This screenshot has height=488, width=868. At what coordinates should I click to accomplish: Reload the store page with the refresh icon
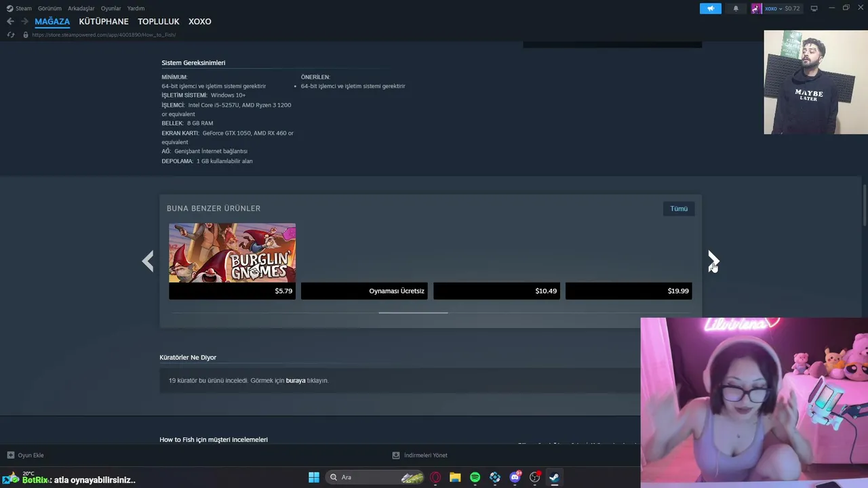point(10,35)
